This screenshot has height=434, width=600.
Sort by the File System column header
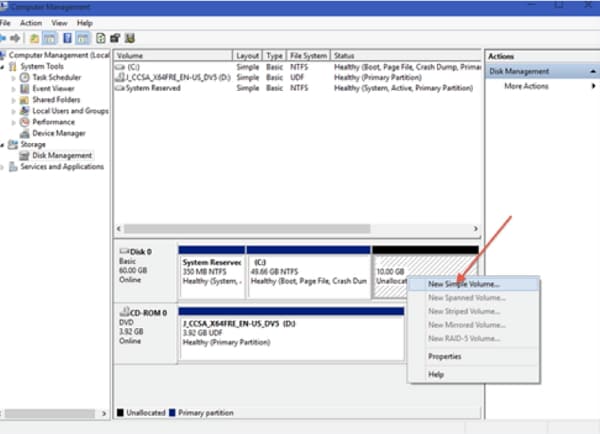click(308, 55)
